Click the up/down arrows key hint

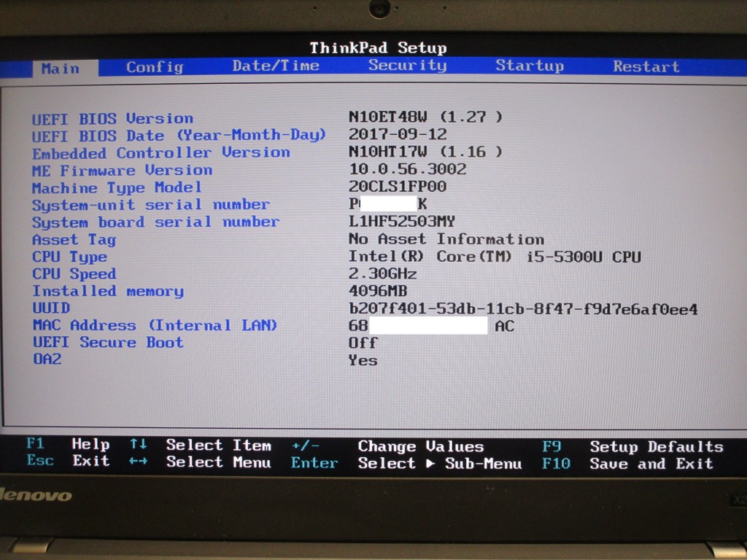138,444
